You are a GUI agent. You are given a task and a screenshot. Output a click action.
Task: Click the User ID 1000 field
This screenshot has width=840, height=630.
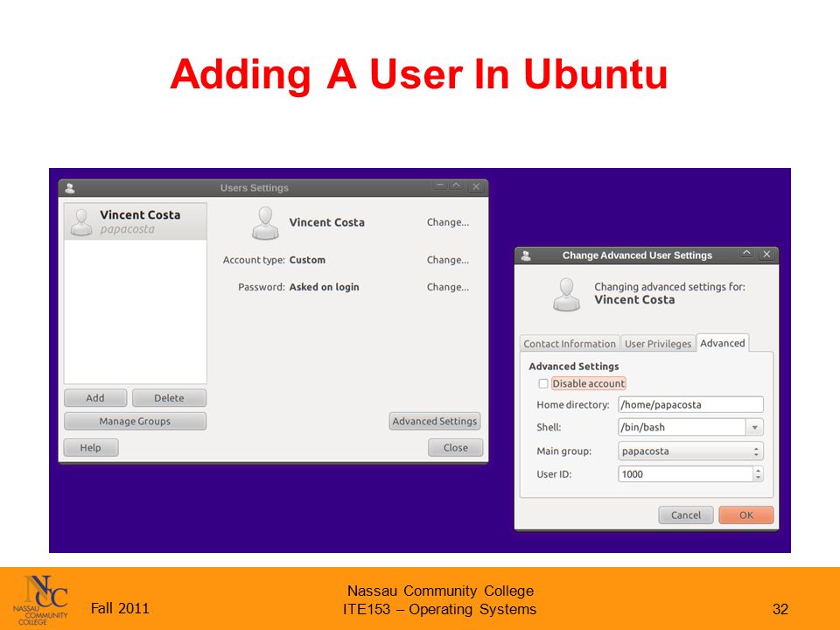click(686, 474)
